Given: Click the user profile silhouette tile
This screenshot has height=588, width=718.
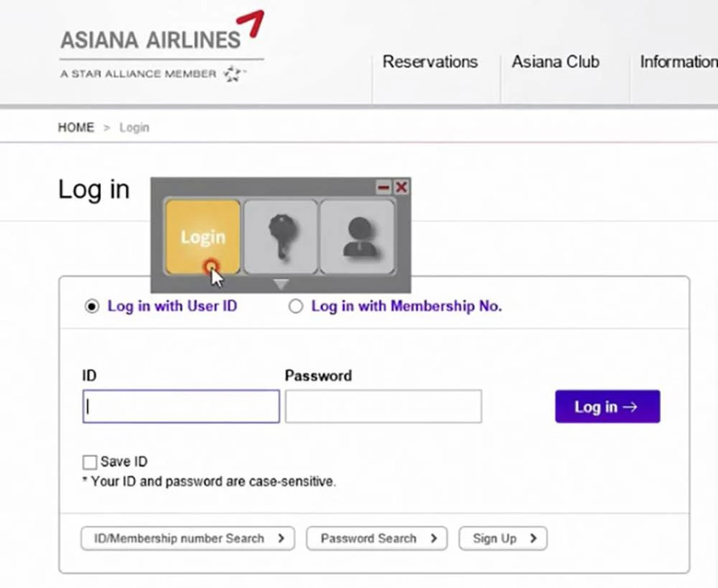Looking at the screenshot, I should click(x=357, y=237).
